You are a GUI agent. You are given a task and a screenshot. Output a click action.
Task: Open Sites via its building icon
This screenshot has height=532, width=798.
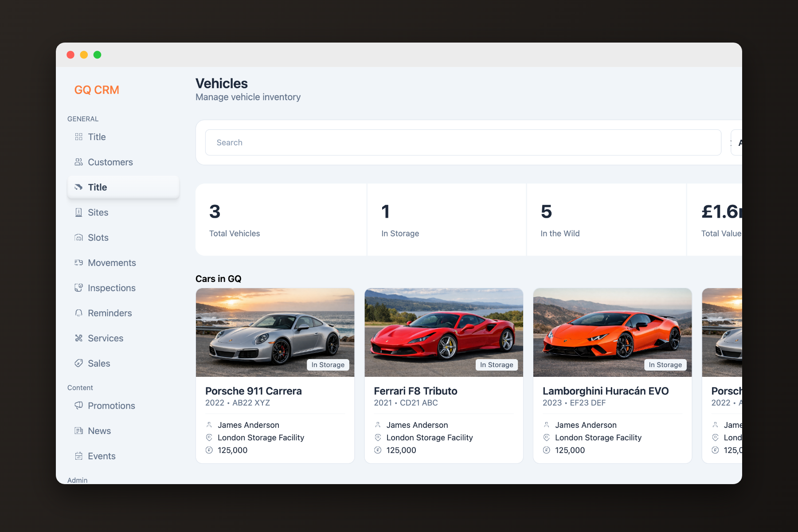[x=78, y=212]
